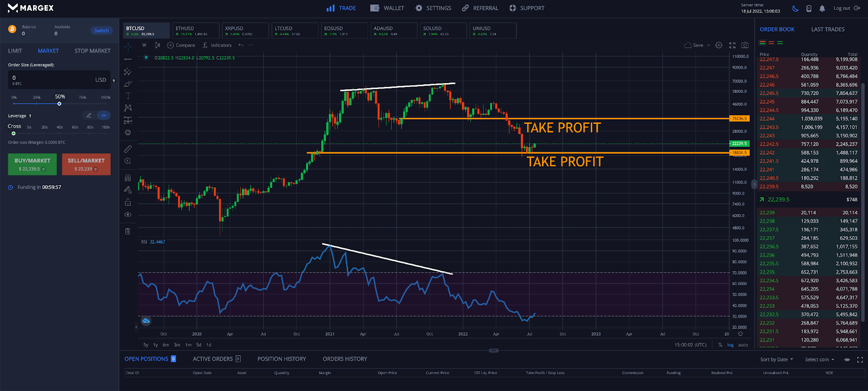Select the ruler measure tool in chart toolbar
The width and height of the screenshot is (868, 391).
[128, 149]
